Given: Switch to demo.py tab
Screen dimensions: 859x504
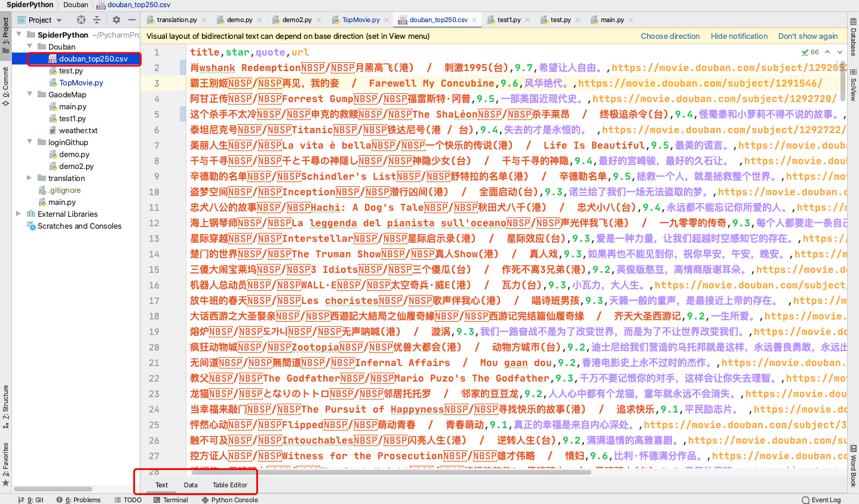Looking at the screenshot, I should click(240, 20).
